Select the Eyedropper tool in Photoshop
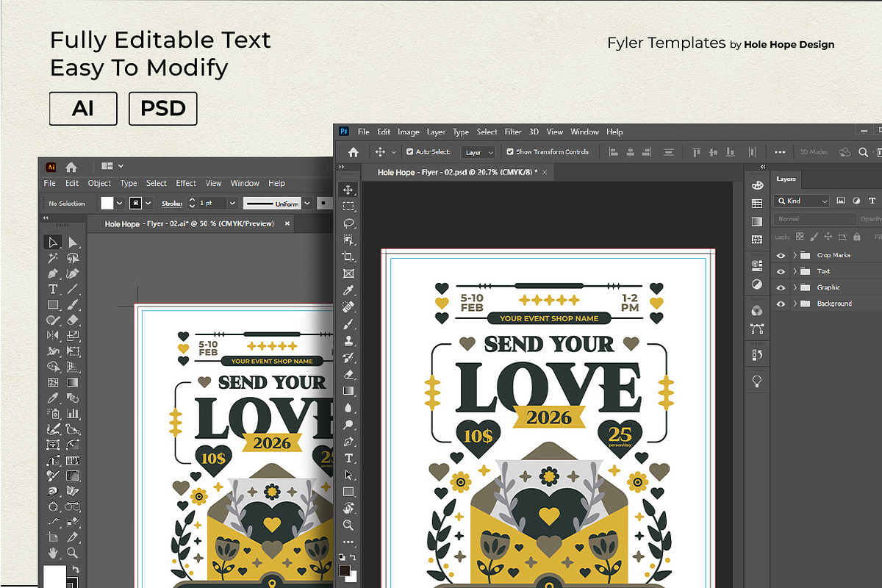Viewport: 882px width, 588px height. tap(349, 290)
